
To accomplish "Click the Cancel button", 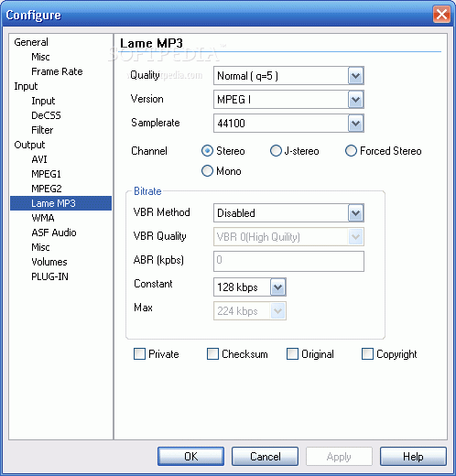I will (265, 457).
